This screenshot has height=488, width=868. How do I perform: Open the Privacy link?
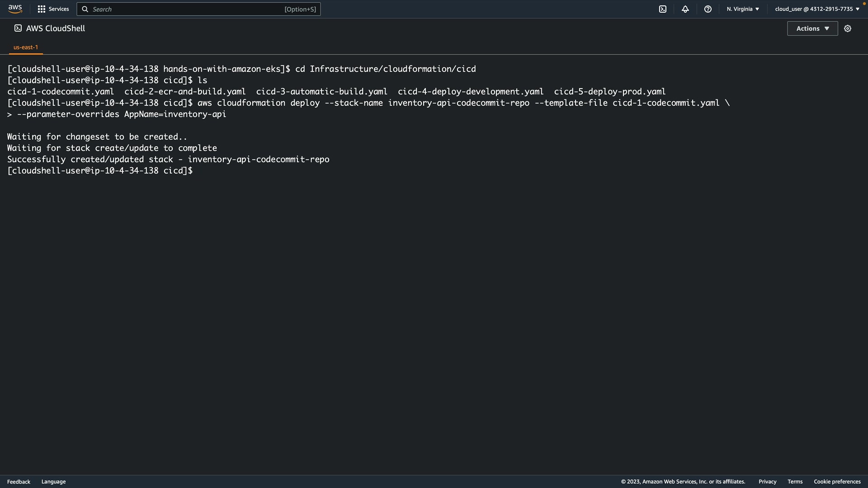[x=767, y=482]
